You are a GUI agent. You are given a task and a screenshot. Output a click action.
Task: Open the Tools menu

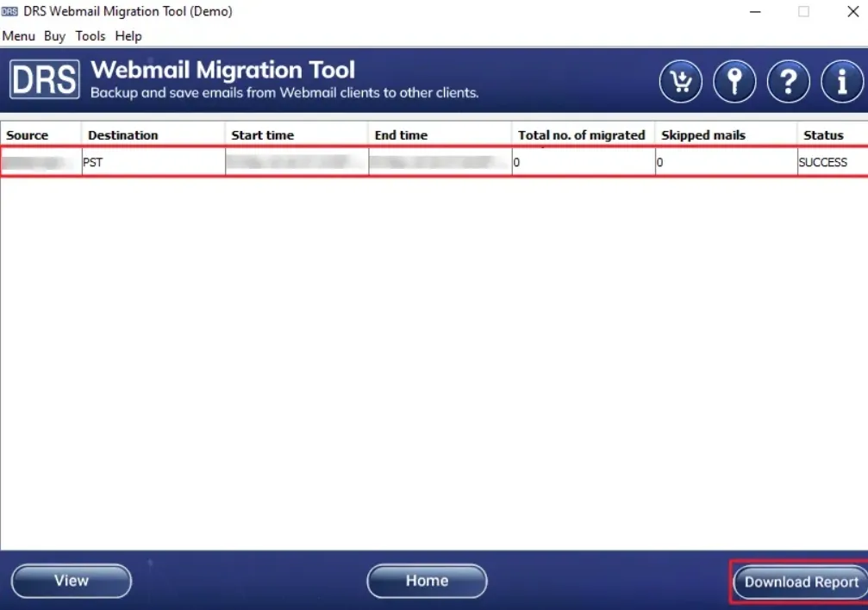click(x=91, y=36)
